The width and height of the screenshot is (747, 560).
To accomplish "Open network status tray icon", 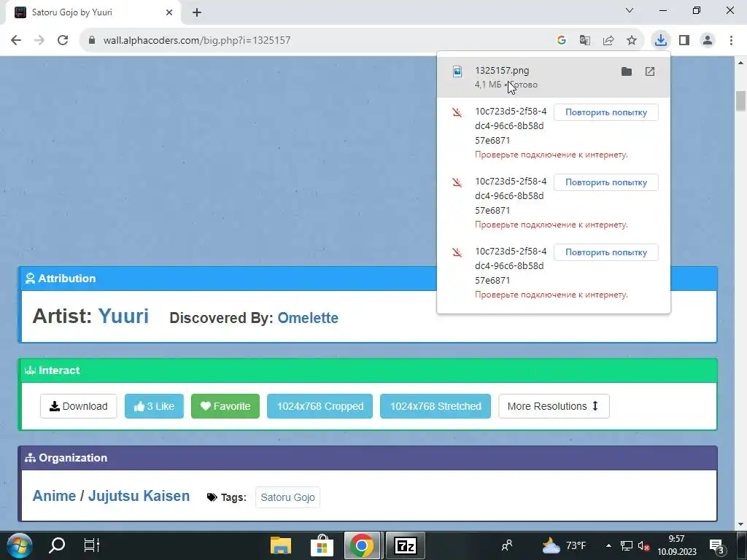I will pos(626,545).
